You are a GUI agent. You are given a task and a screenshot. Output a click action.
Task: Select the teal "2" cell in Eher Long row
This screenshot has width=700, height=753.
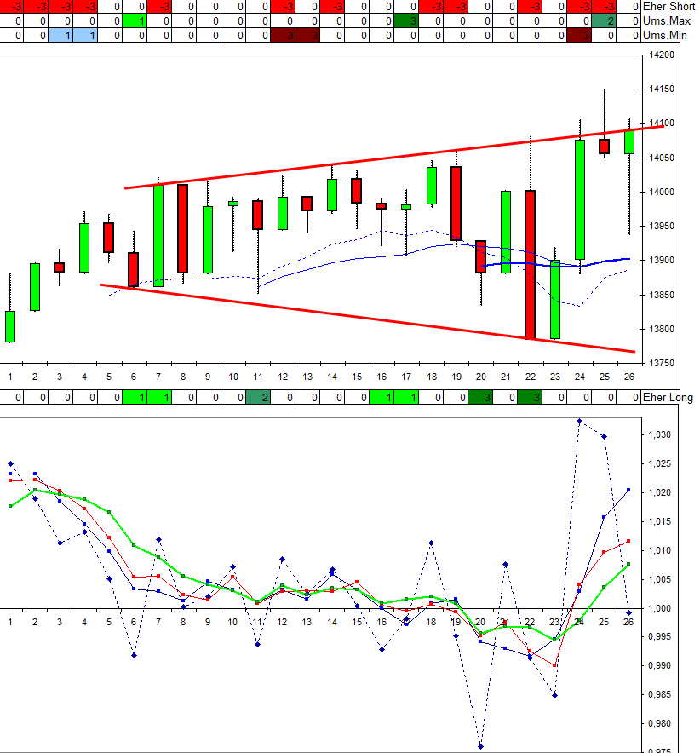click(x=258, y=397)
